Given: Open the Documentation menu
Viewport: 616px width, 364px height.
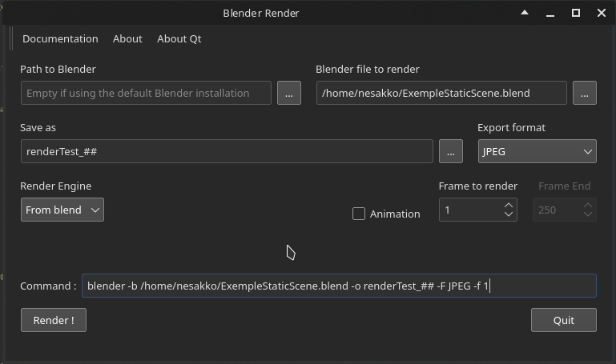Looking at the screenshot, I should 60,39.
